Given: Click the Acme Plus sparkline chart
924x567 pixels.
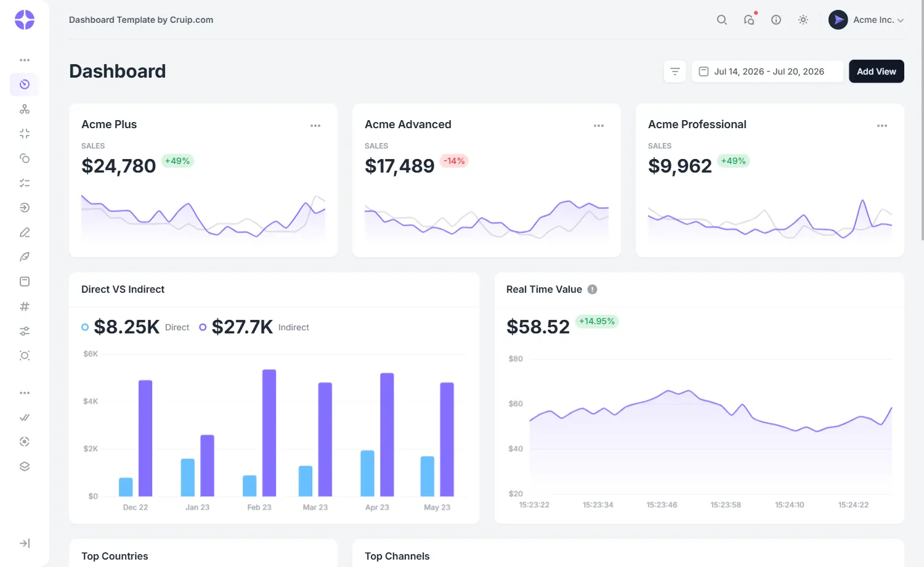Looking at the screenshot, I should click(x=203, y=217).
